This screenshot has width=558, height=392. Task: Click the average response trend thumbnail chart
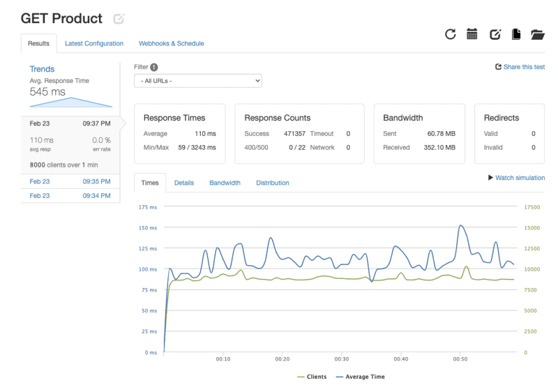point(70,103)
